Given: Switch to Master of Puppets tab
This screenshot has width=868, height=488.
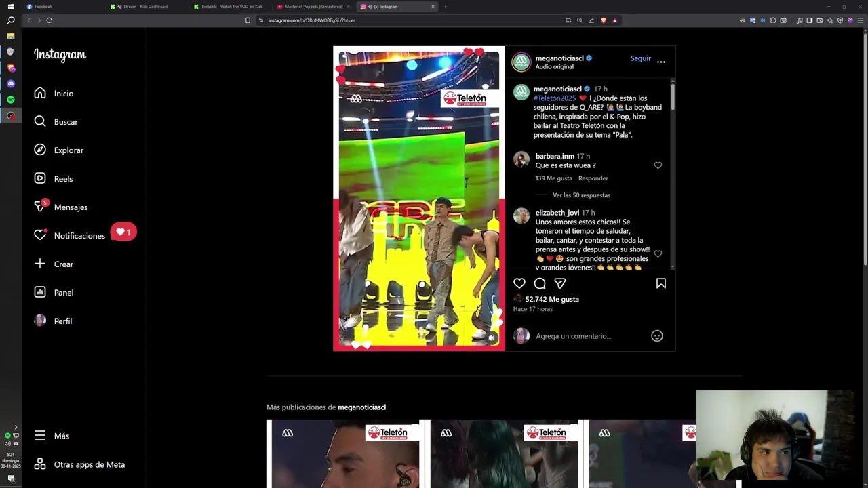Looking at the screenshot, I should tap(315, 7).
